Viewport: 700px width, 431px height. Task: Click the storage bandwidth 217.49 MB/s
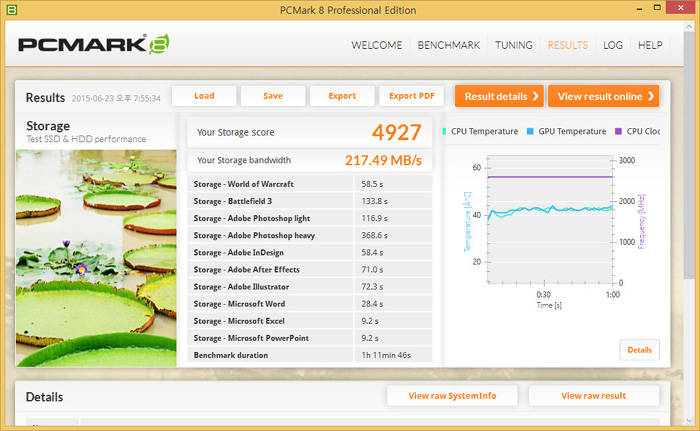coord(383,160)
